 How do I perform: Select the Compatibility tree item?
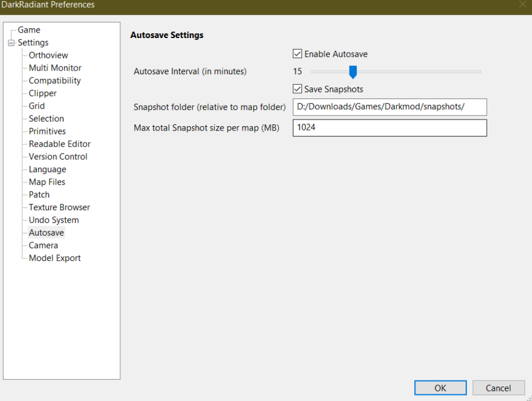[54, 80]
